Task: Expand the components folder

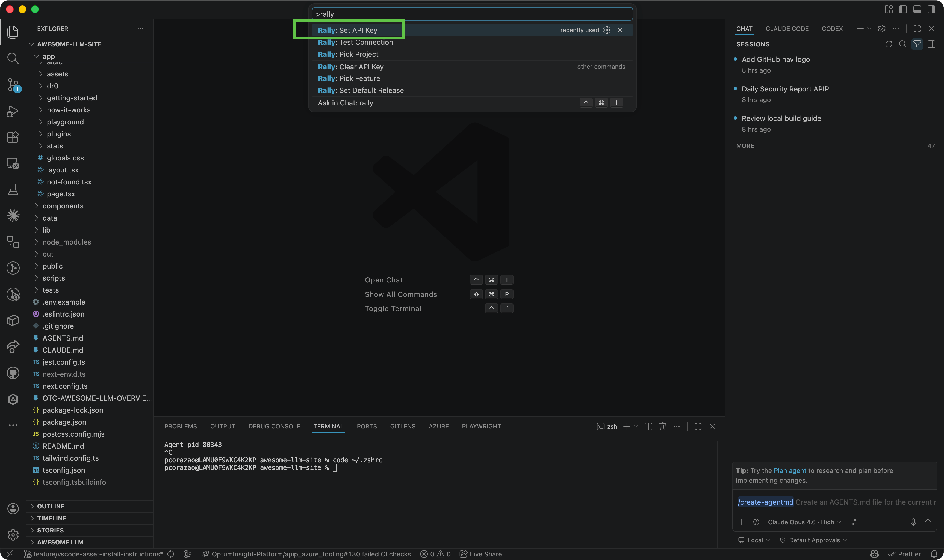Action: 63,206
